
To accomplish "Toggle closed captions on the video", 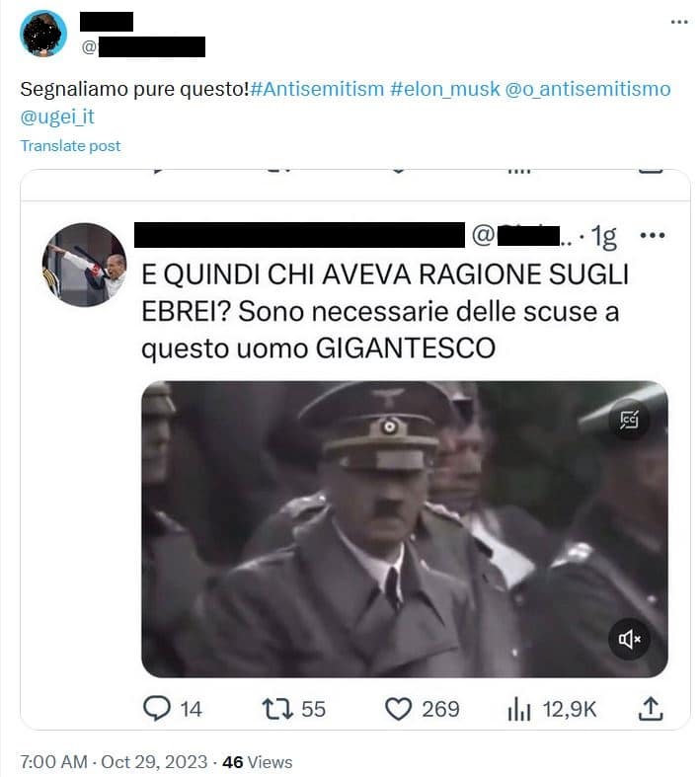I will 629,421.
